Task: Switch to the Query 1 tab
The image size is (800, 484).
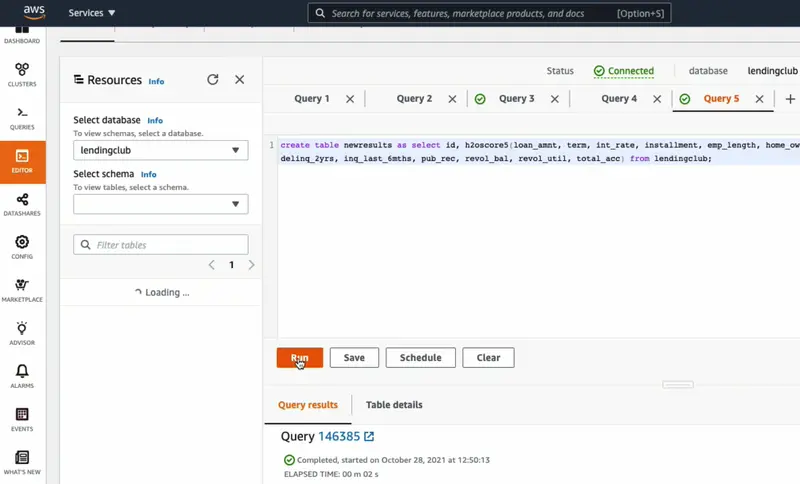Action: tap(312, 98)
